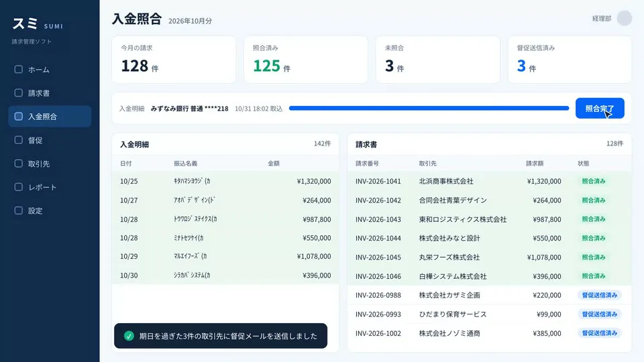Image resolution: width=644 pixels, height=362 pixels.
Task: Open the 経理部 user avatar
Action: click(625, 18)
